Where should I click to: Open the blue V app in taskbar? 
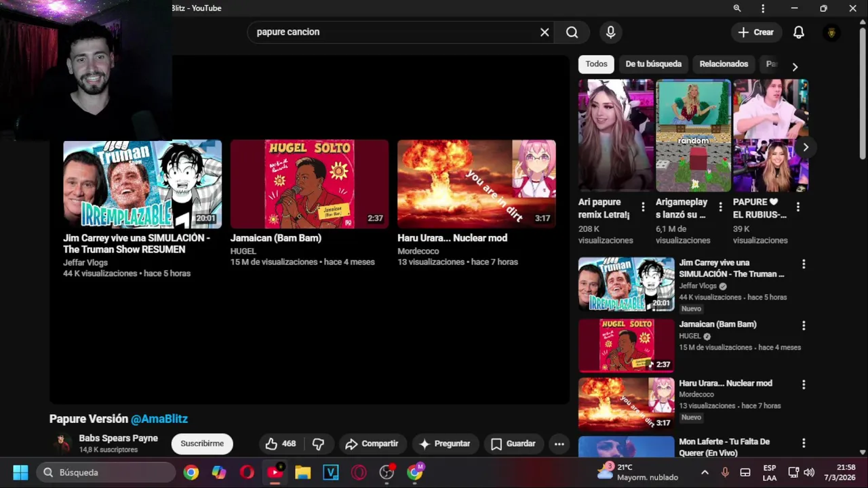coord(330,472)
